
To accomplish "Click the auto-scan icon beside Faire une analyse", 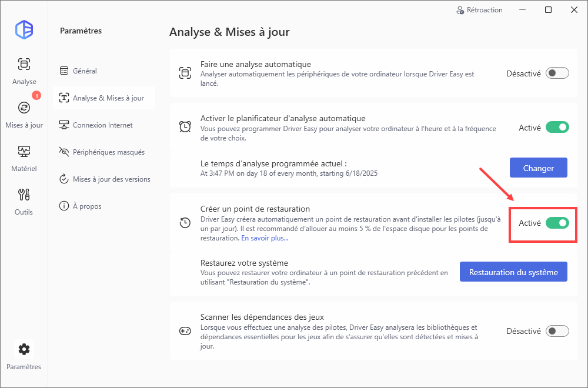I will click(185, 73).
